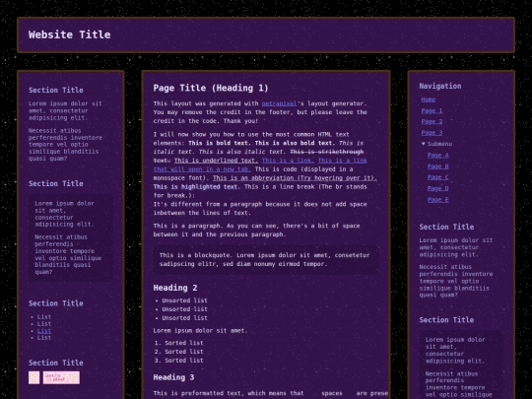Image resolution: width=532 pixels, height=399 pixels.
Task: Select the 'Heading 2' heading
Action: click(175, 288)
